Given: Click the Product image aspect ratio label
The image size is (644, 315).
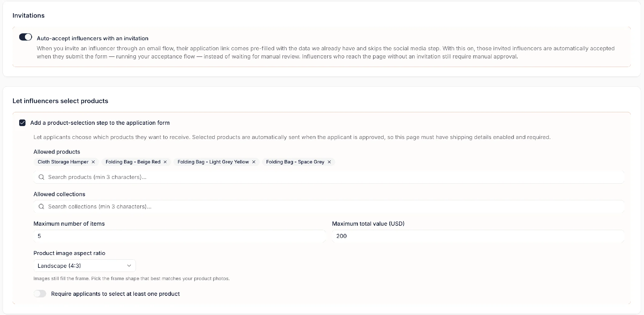Looking at the screenshot, I should (69, 253).
